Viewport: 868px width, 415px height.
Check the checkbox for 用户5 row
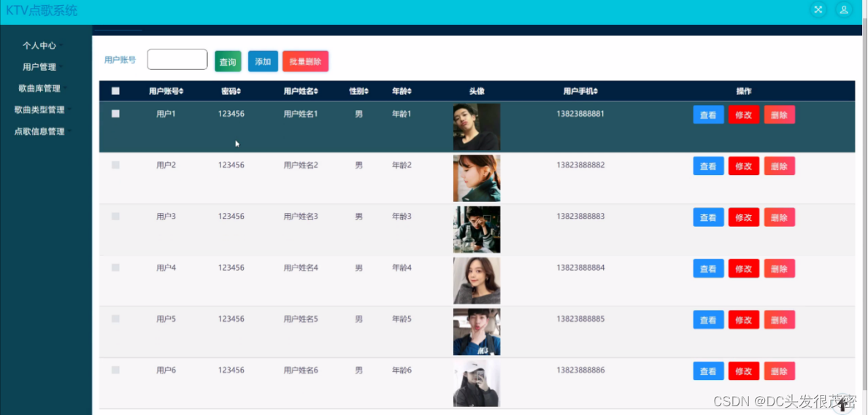115,319
